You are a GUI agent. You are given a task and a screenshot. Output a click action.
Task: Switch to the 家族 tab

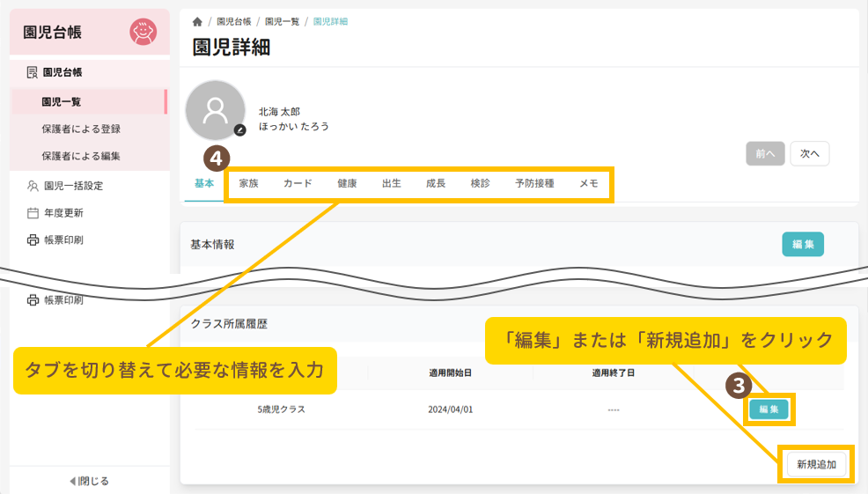click(x=248, y=184)
